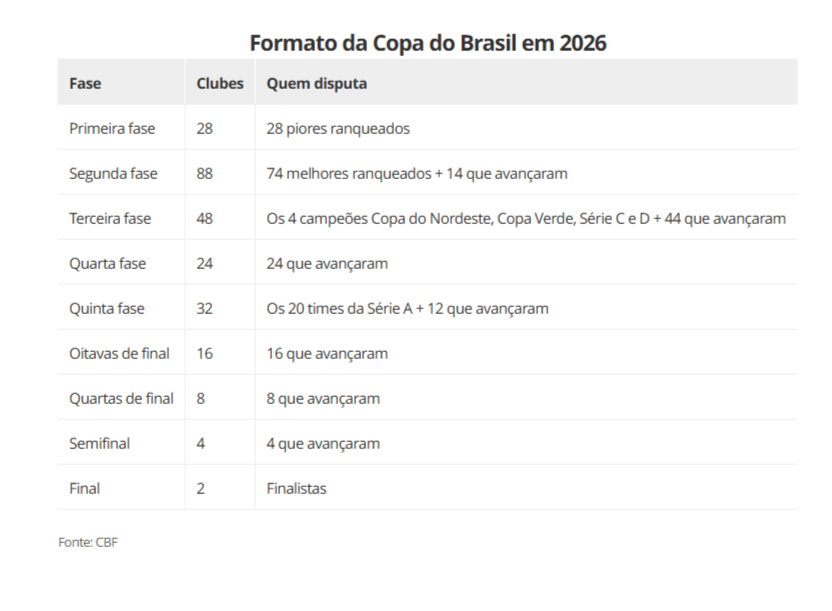Select the 'Clubes' column header

pos(220,84)
